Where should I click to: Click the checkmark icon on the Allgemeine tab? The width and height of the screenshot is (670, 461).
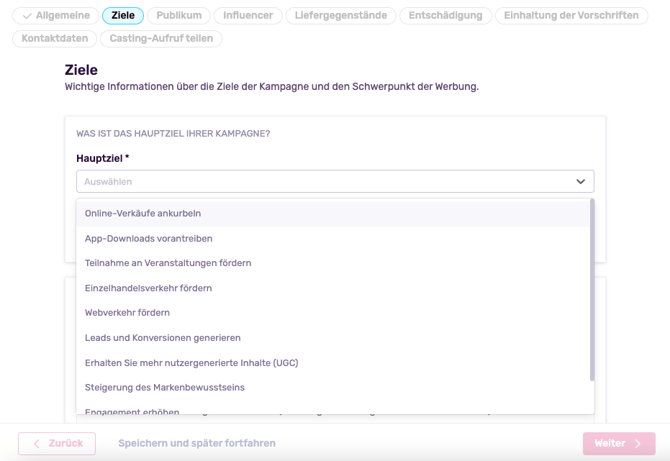27,16
